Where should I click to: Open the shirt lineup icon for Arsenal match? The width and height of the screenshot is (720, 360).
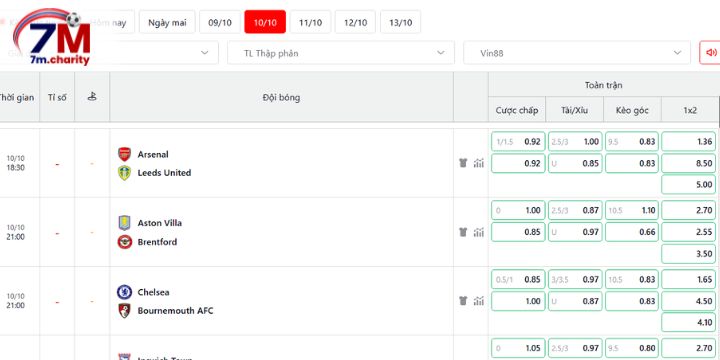[463, 163]
